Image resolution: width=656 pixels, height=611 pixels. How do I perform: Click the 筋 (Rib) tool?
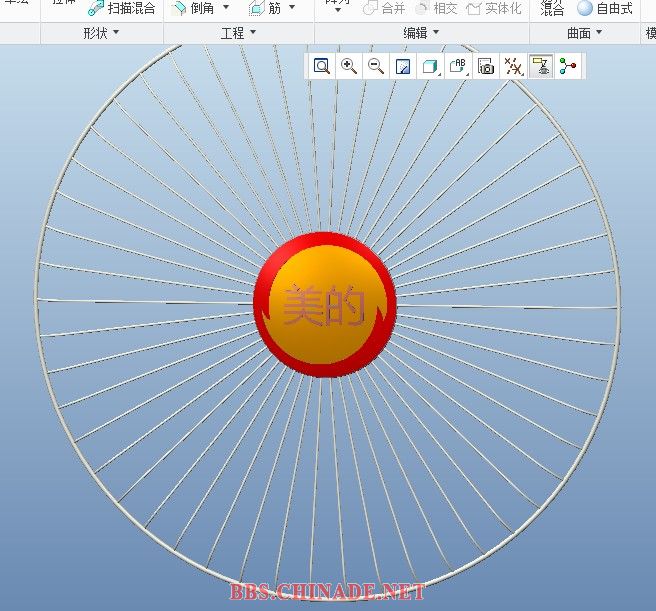click(265, 8)
